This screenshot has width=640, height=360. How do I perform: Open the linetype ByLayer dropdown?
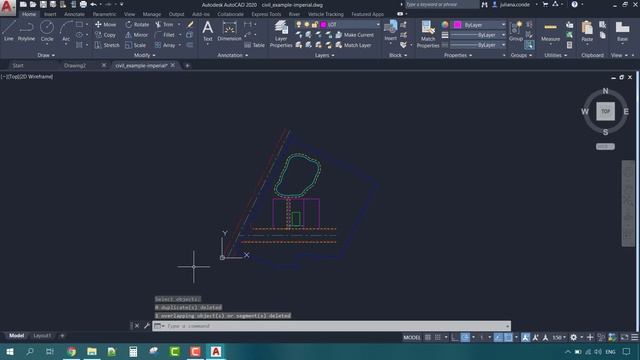pyautogui.click(x=503, y=45)
